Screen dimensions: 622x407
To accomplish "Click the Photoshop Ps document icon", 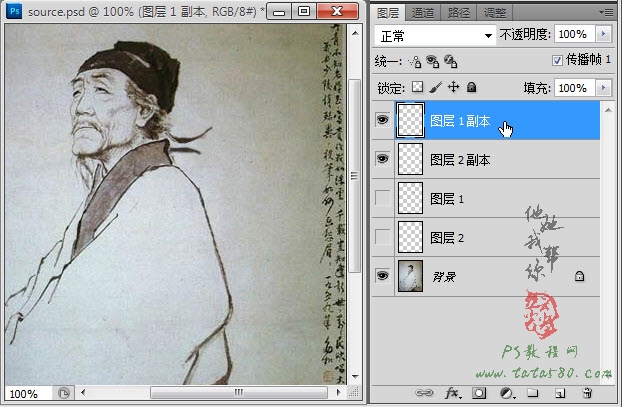I will pos(14,11).
